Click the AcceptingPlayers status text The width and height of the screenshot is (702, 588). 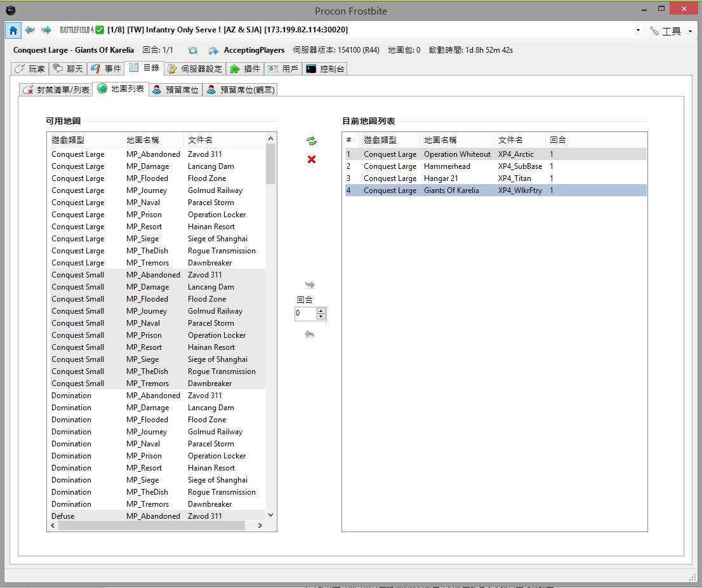pos(254,50)
